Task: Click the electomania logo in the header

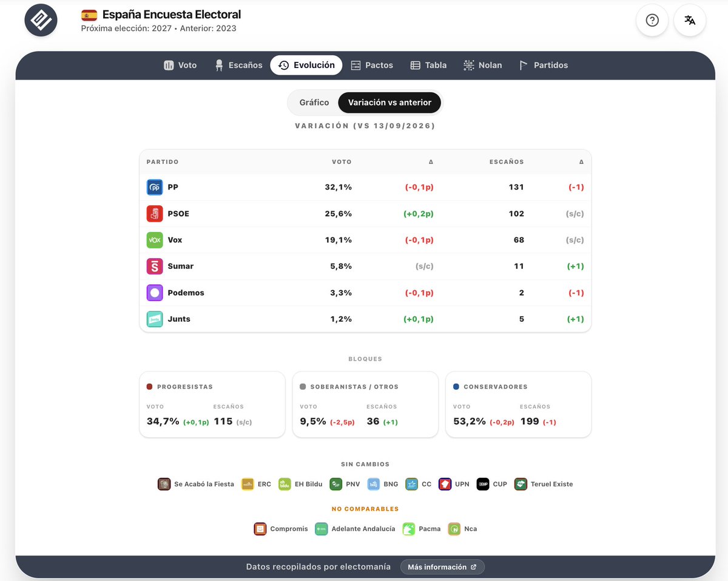Action: (41, 21)
